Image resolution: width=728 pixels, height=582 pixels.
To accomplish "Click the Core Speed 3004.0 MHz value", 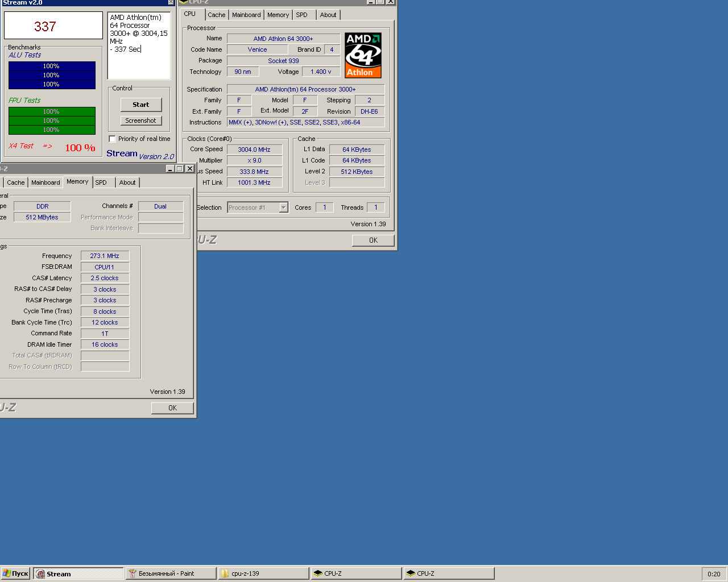I will (x=254, y=149).
